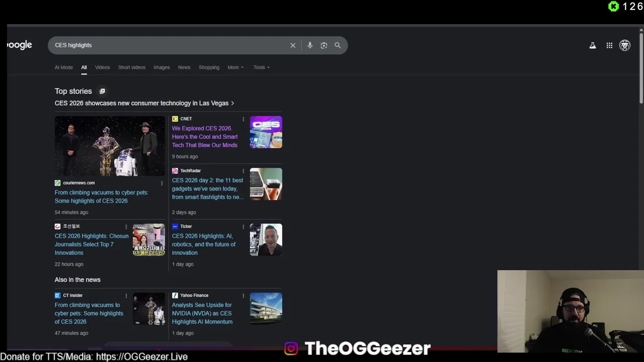Click the Google logo
Screen dimensions: 644x362
click(20, 45)
